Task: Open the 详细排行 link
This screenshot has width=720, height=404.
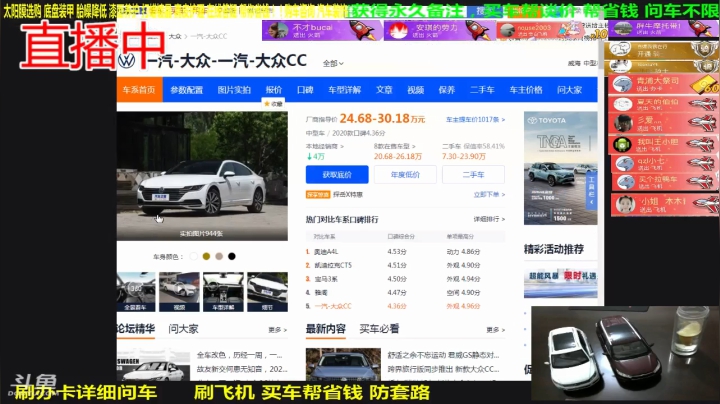Action: coord(489,219)
